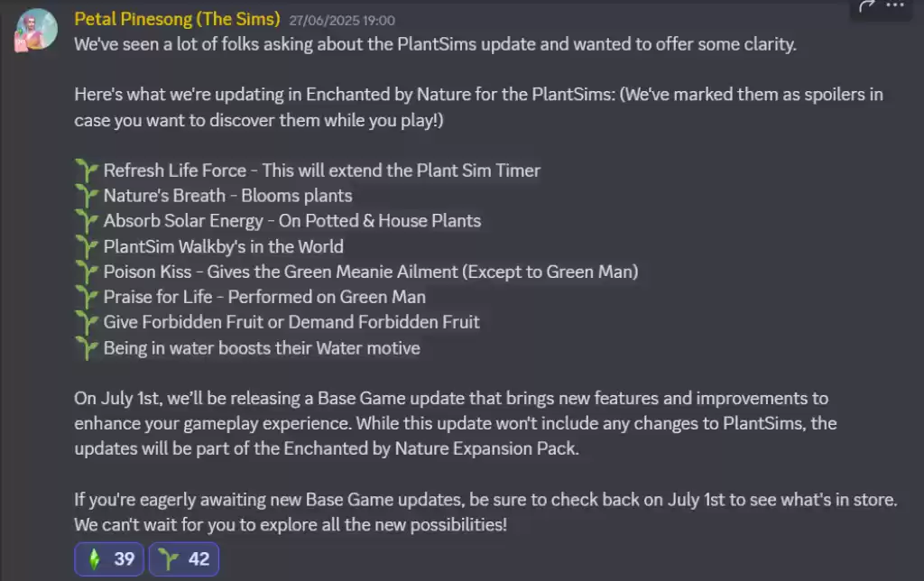Viewport: 924px width, 581px height.
Task: Click seedling emoji beside Absorb Solar Energy
Action: point(87,220)
